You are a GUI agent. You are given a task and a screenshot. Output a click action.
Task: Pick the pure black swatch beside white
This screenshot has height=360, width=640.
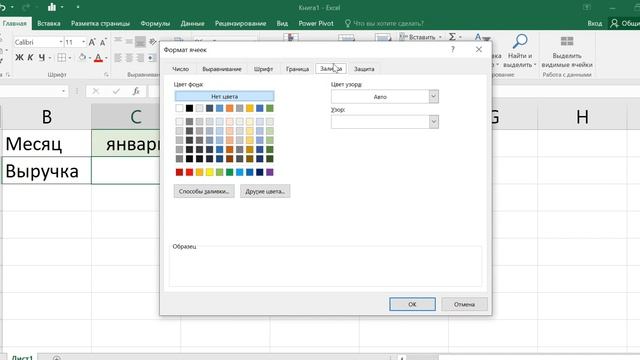189,108
